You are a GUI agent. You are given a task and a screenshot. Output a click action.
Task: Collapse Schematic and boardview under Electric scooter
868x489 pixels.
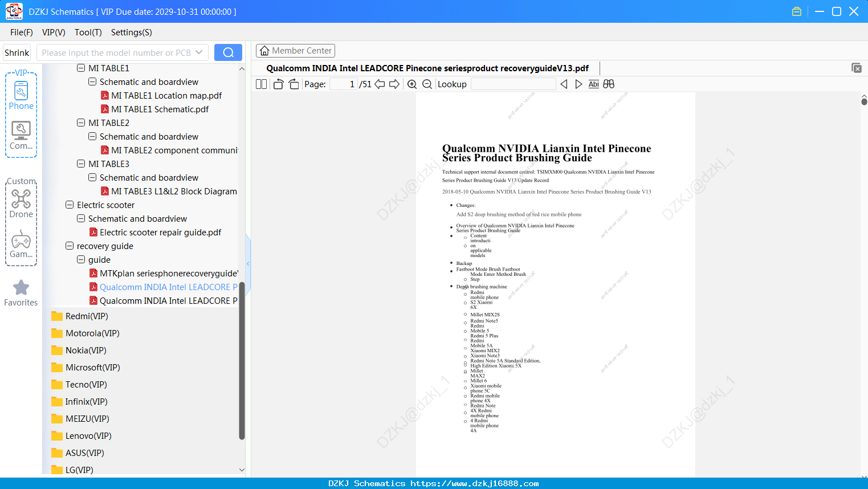81,219
